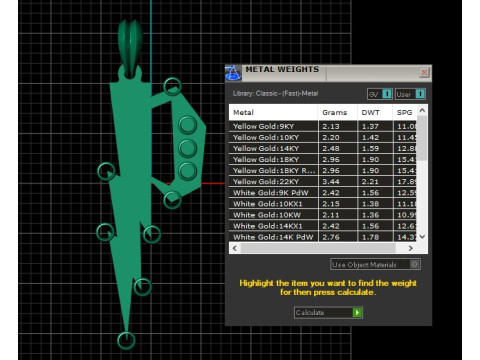This screenshot has width=480, height=360.
Task: Click the green Calculate arrow icon
Action: (x=357, y=312)
